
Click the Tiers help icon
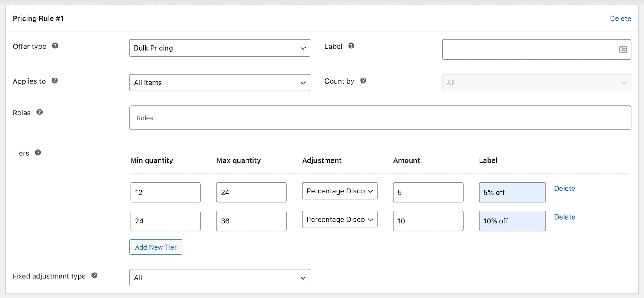[x=38, y=152]
